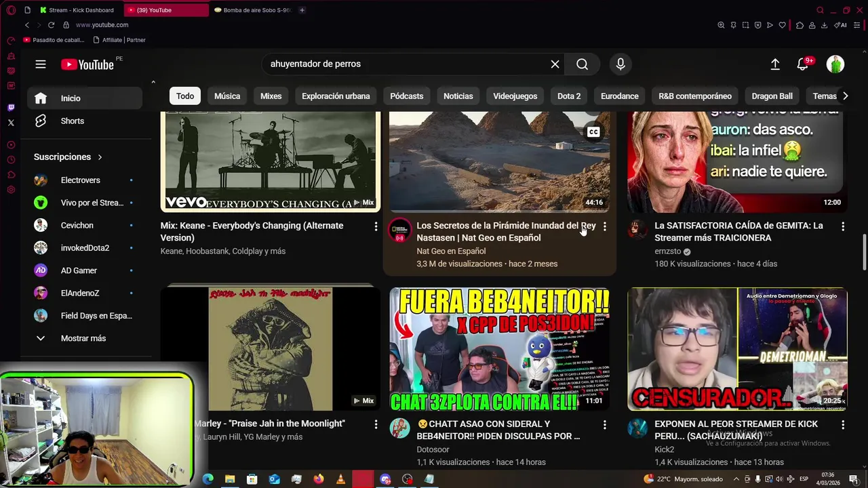868x488 pixels.
Task: Expand Mostrar más in subscriptions
Action: 85,338
